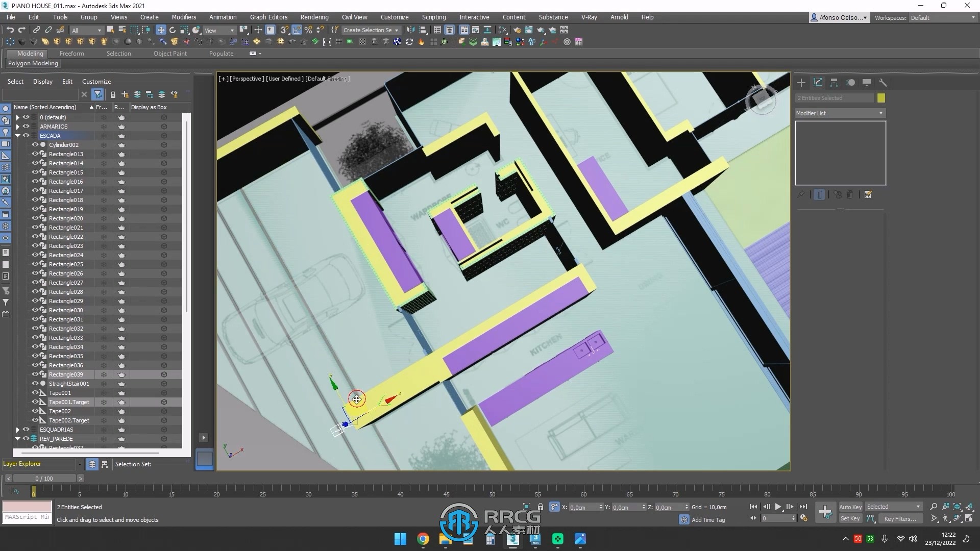Toggle visibility of Rectangle013
This screenshot has width=980, height=551.
point(35,154)
